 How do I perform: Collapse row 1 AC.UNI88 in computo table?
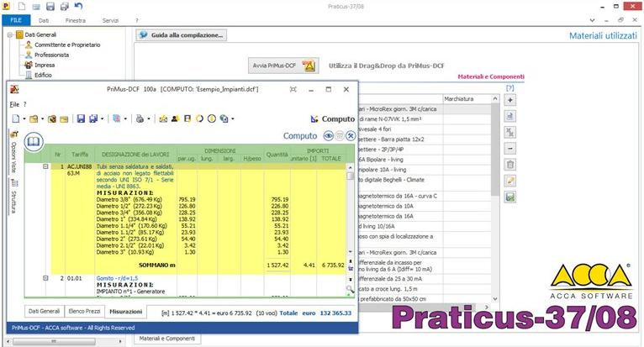45,166
